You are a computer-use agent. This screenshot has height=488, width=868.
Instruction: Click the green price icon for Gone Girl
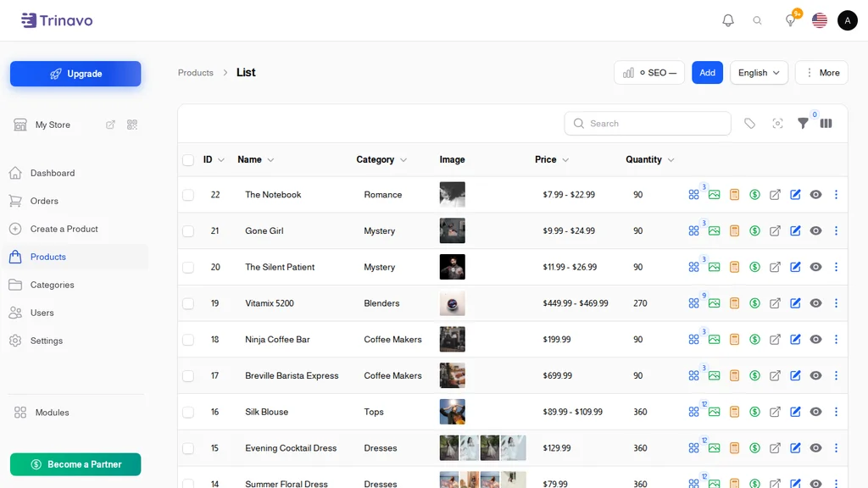tap(754, 230)
